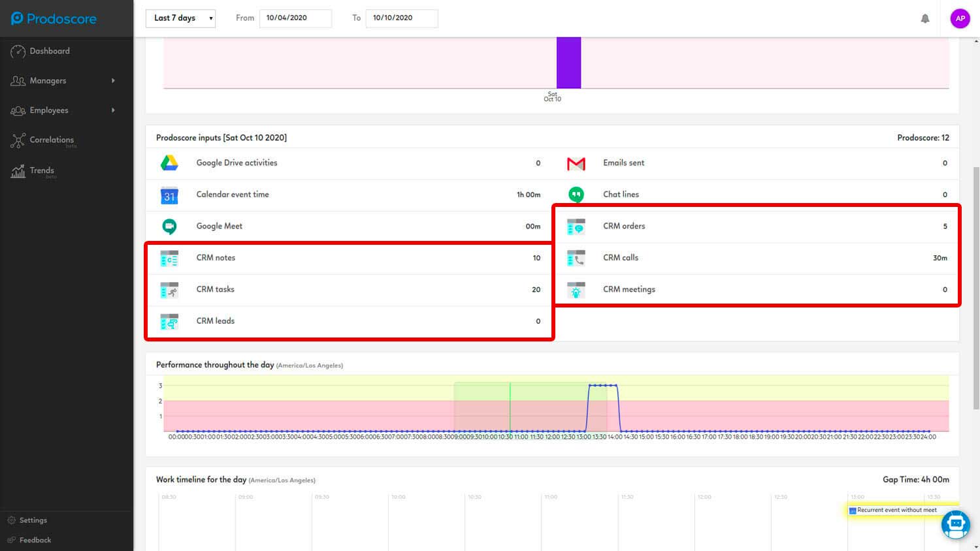Click calendar icon on Recurrent event
Screen dimensions: 980x551
(853, 511)
